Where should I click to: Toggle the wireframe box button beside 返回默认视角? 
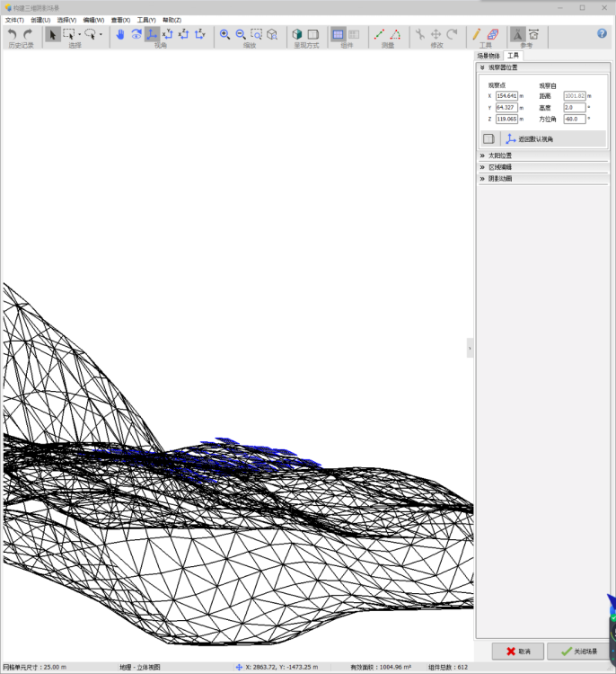[488, 138]
